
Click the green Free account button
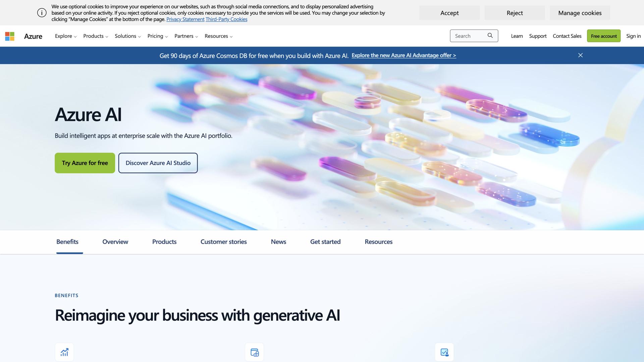(x=604, y=36)
